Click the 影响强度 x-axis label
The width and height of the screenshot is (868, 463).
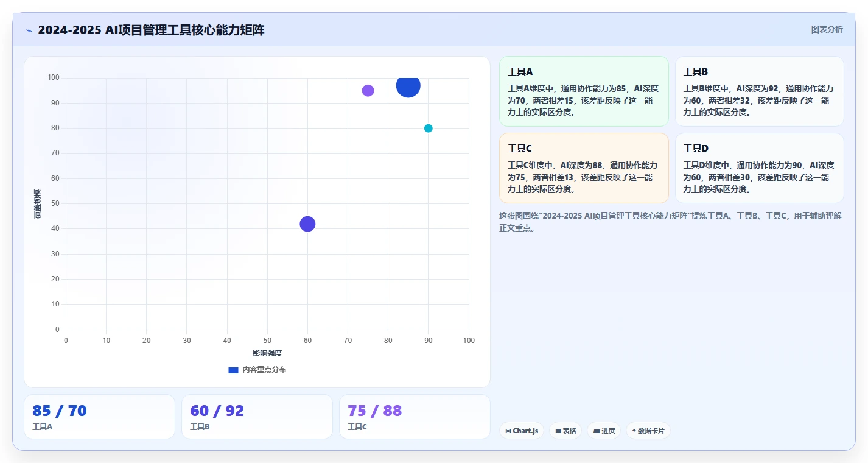[267, 353]
